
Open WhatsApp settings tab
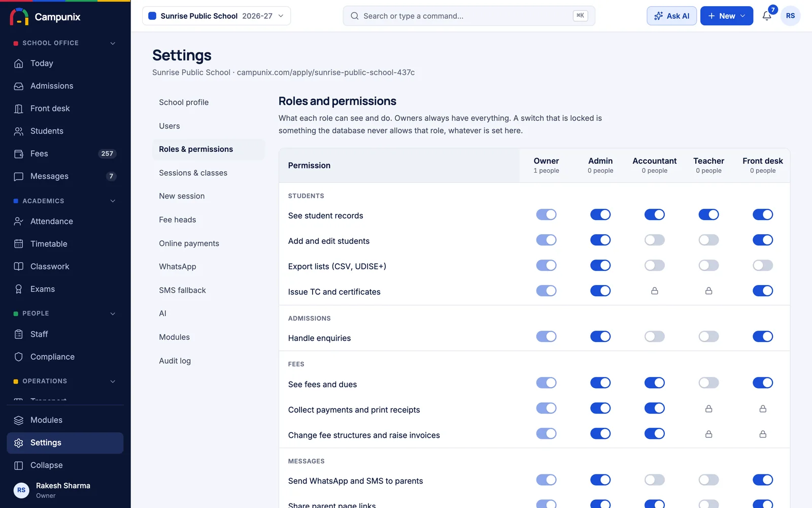coord(209,267)
